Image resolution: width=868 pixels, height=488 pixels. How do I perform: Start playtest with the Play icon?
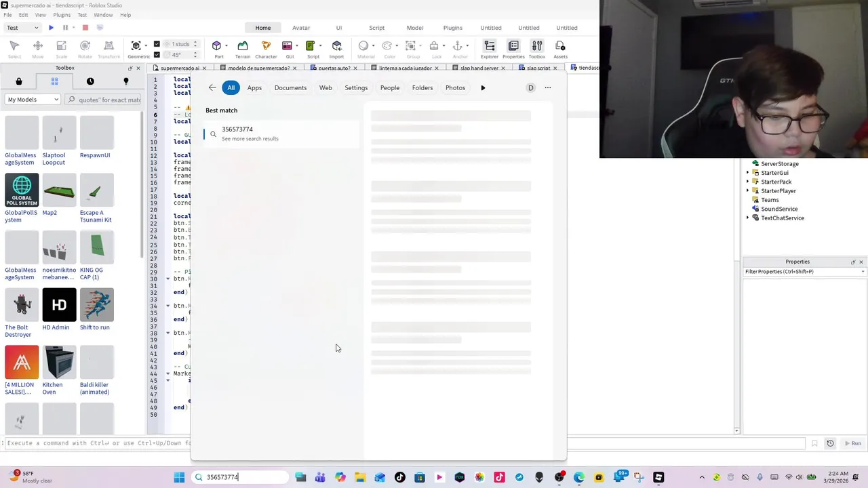coord(51,28)
